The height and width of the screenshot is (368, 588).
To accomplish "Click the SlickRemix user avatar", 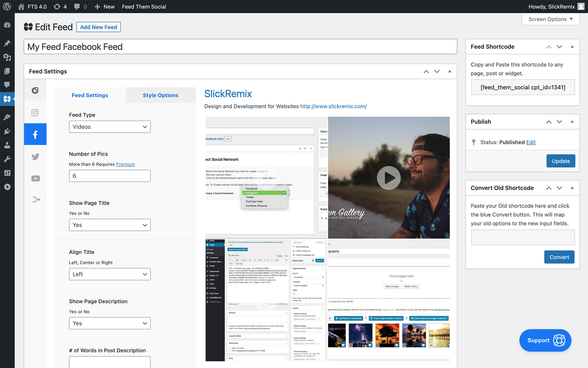I will tap(581, 7).
